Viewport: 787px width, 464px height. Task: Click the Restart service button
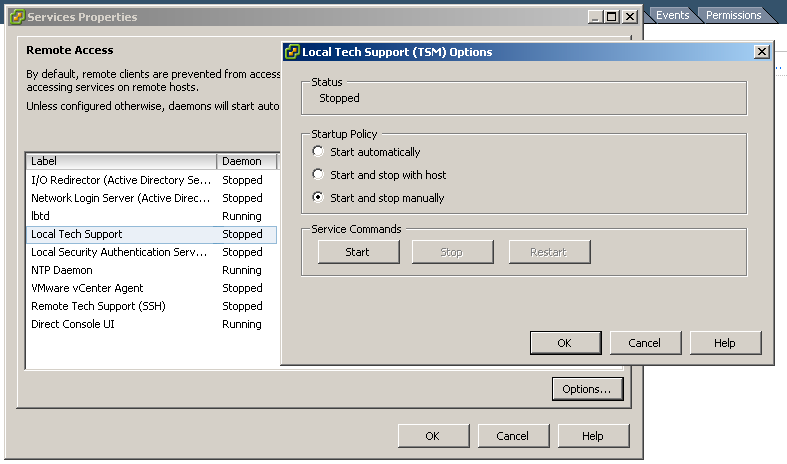tap(549, 252)
